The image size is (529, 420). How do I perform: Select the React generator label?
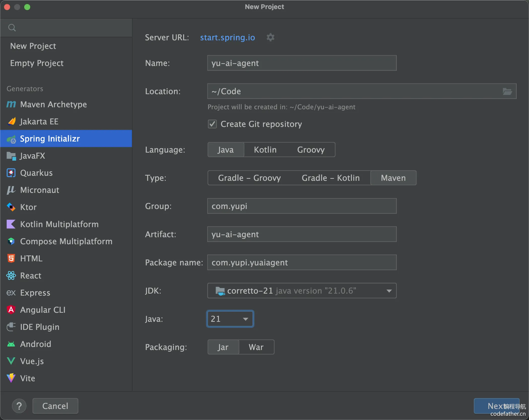click(31, 276)
